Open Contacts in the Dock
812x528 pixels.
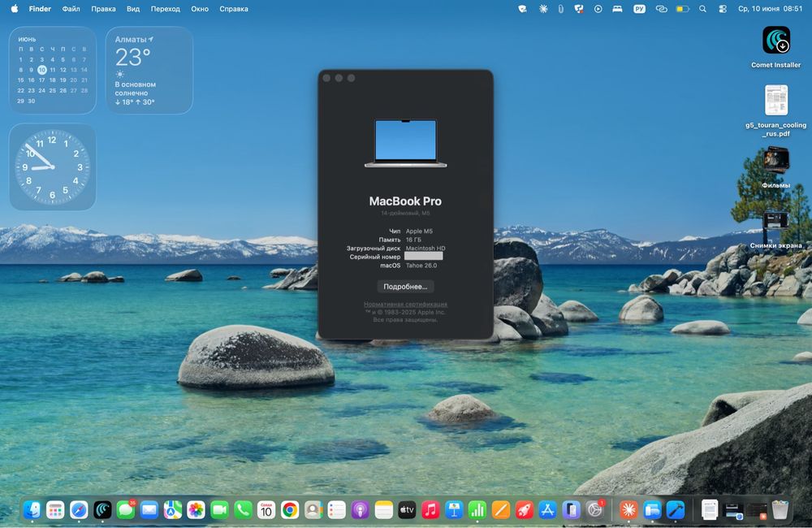[313, 510]
